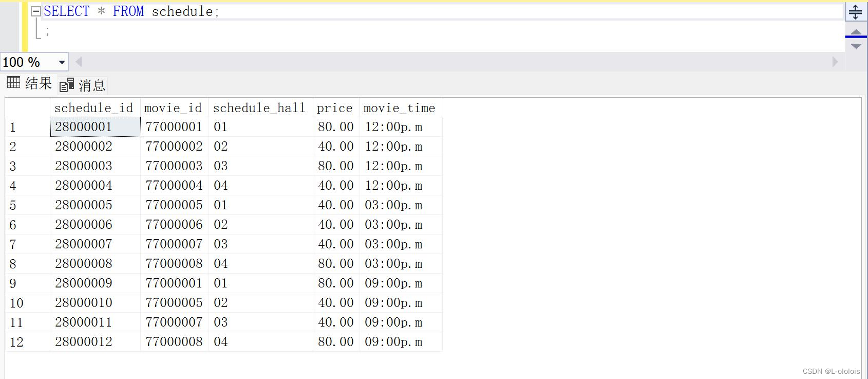Click movie_time 03:00p.m in row 5
The height and width of the screenshot is (379, 868).
click(x=401, y=205)
